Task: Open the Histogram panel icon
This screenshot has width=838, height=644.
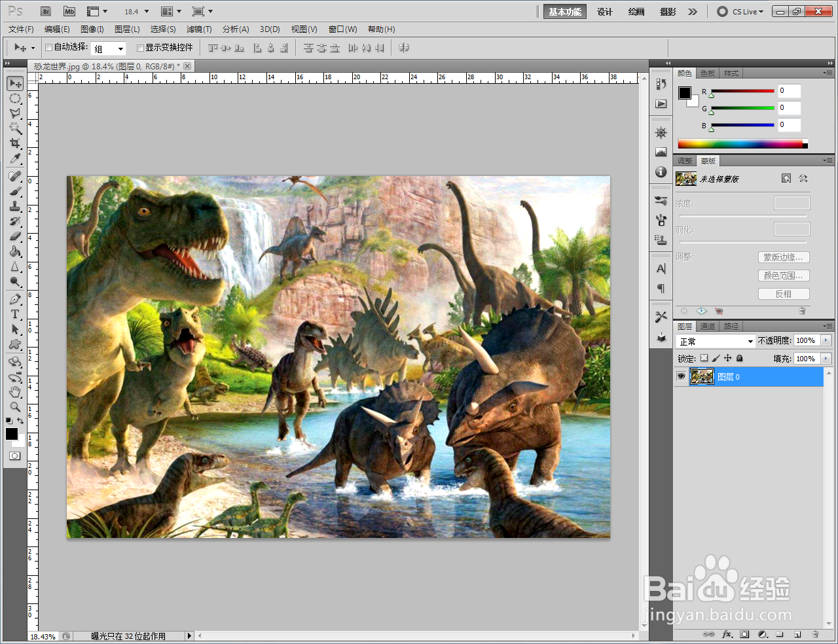Action: pyautogui.click(x=661, y=152)
